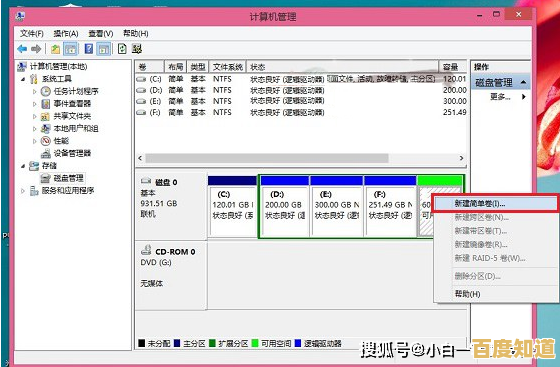Collapse the 磁盘管理 actions section arrow
The image size is (560, 367).
(x=524, y=82)
